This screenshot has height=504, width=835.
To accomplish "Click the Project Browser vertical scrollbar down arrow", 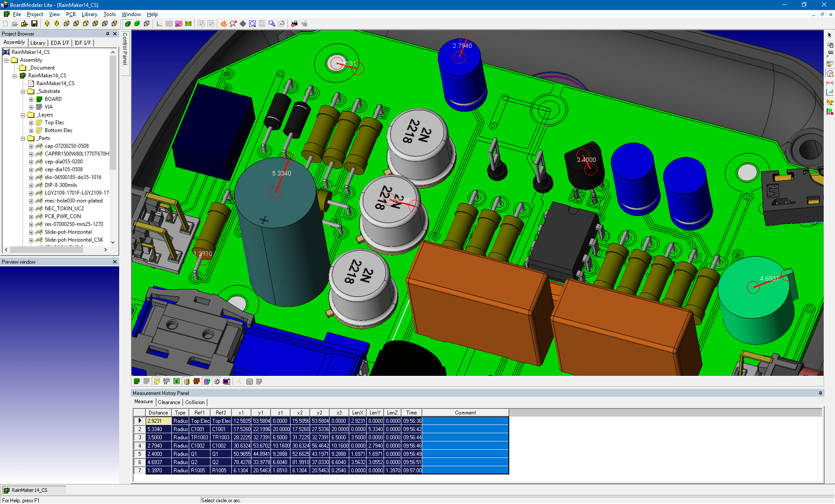I will (113, 242).
